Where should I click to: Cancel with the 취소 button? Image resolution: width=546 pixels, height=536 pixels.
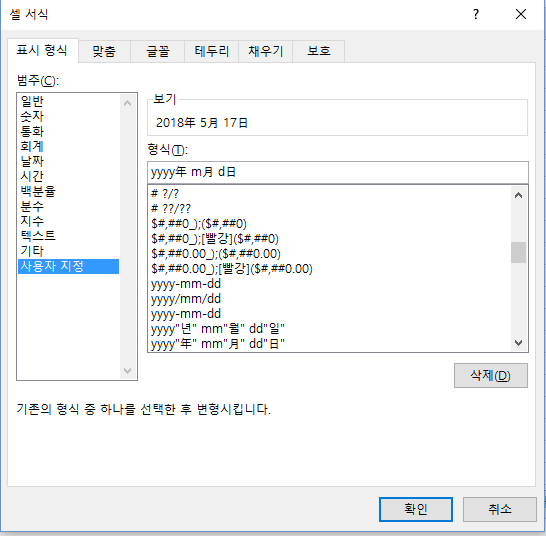pyautogui.click(x=500, y=509)
